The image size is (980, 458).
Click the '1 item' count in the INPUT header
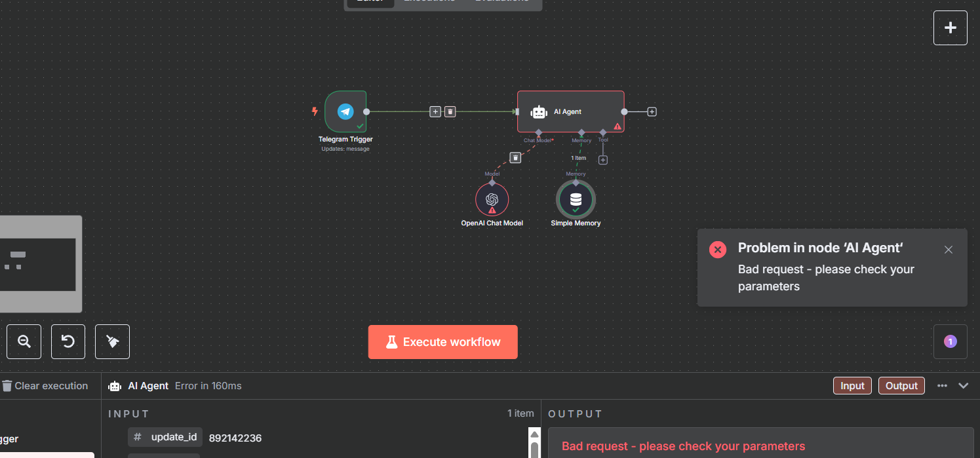[x=520, y=413]
